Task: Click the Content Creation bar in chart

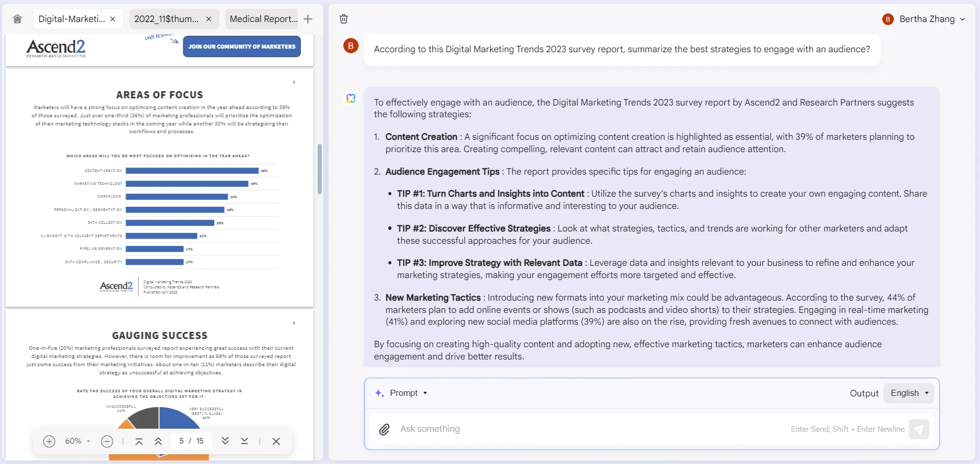Action: point(192,171)
